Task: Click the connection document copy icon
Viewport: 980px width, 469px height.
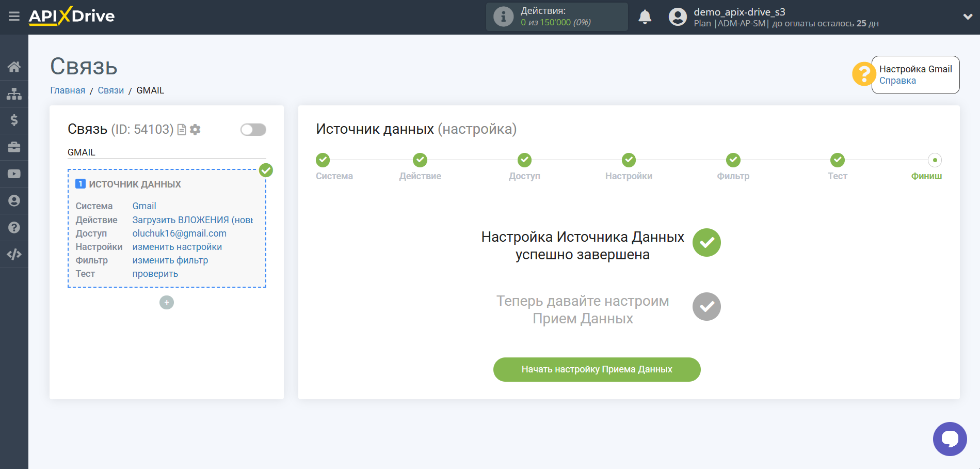Action: coord(182,130)
